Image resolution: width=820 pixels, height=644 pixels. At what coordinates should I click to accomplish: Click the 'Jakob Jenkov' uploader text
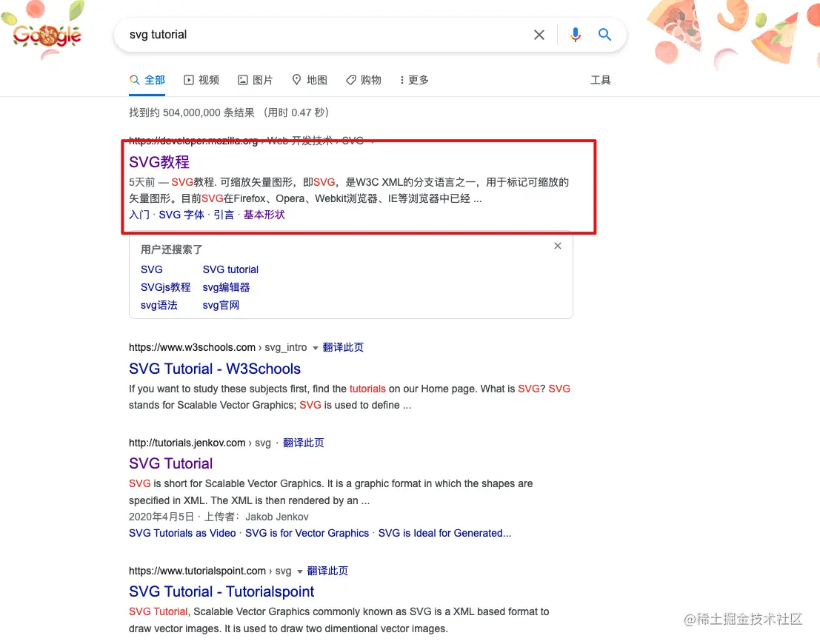pos(276,517)
